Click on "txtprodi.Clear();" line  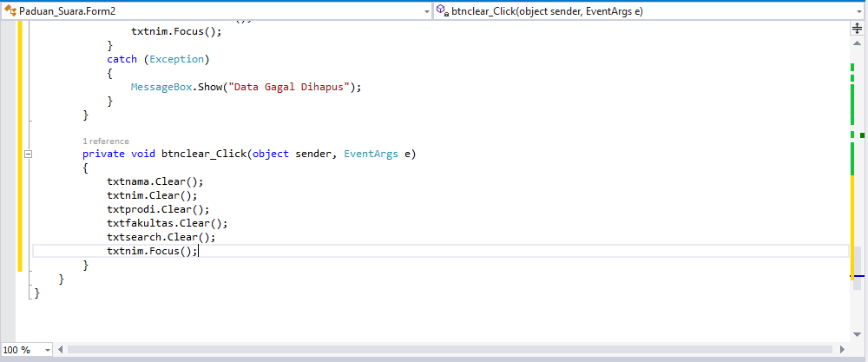(x=158, y=210)
